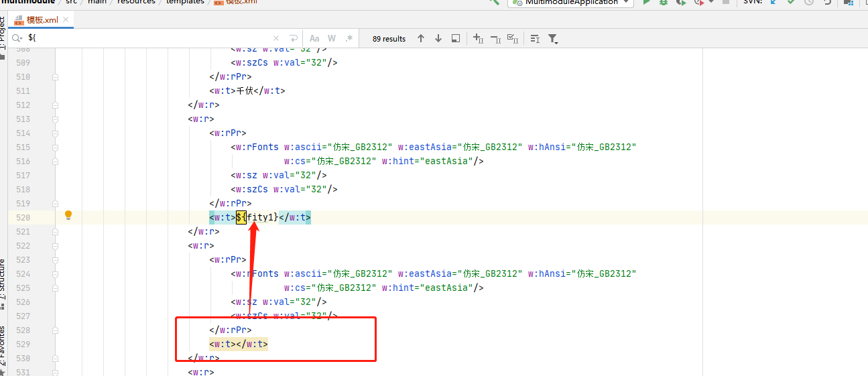The height and width of the screenshot is (376, 868).
Task: Click SVN update project arrow
Action: (x=773, y=3)
